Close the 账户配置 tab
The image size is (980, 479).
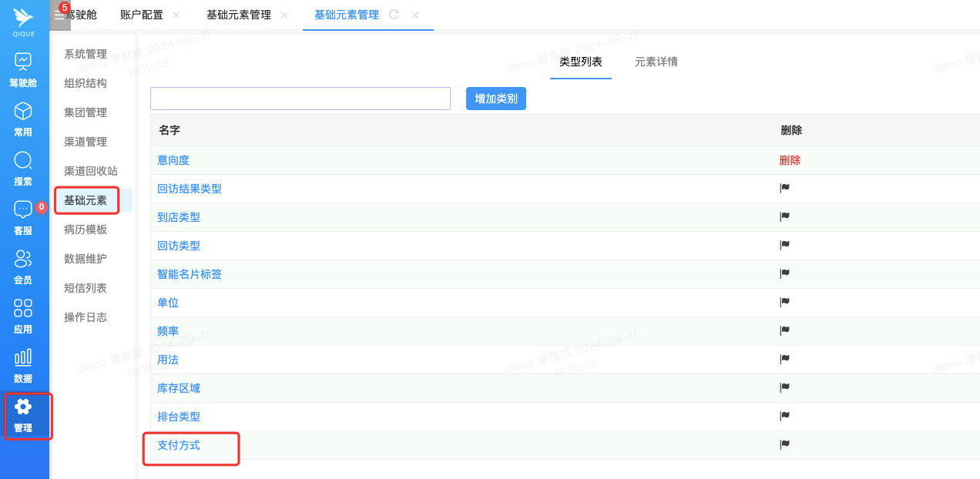coord(176,15)
